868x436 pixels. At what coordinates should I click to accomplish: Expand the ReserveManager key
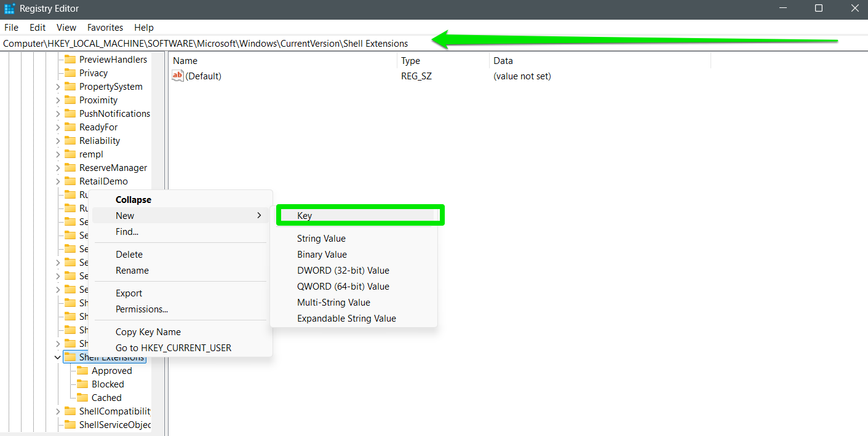(58, 168)
